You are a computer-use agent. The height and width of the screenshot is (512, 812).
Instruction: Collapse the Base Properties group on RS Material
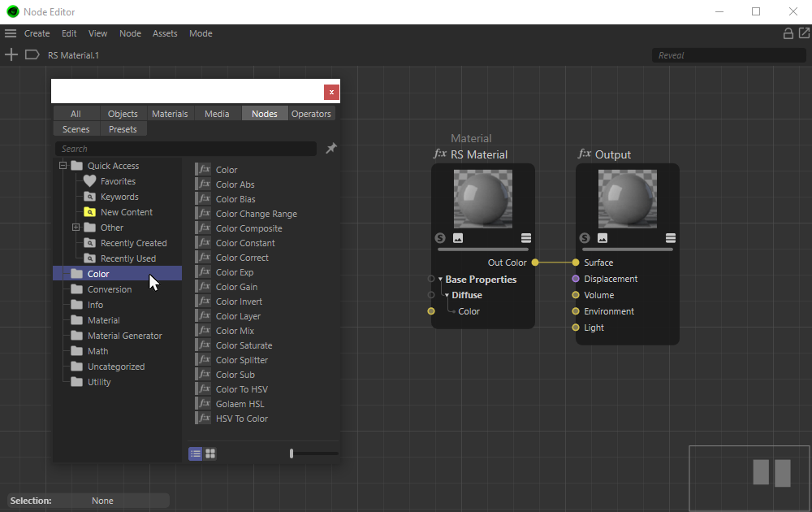click(x=441, y=280)
